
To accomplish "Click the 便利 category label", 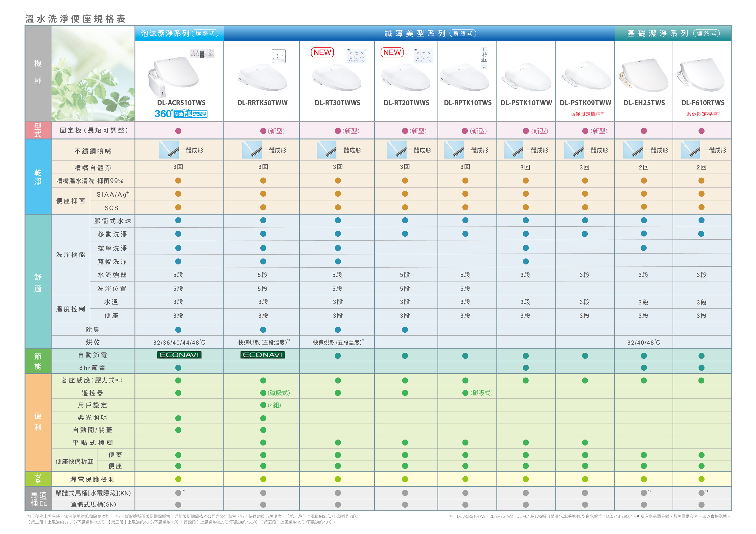I will click(x=38, y=422).
